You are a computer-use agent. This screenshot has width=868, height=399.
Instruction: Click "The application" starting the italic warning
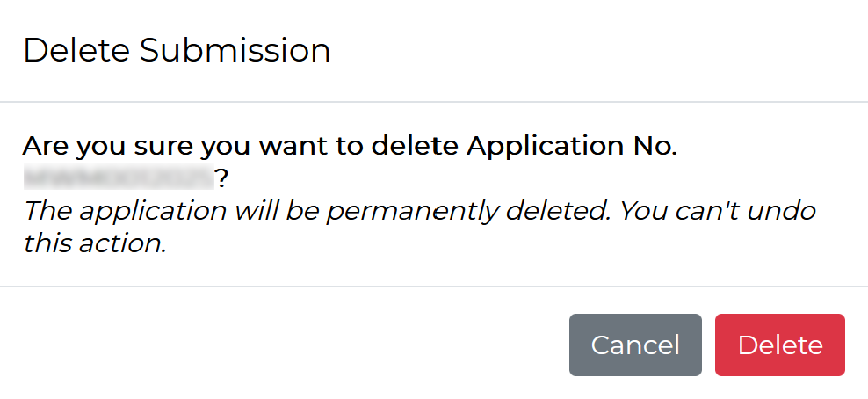pyautogui.click(x=100, y=212)
